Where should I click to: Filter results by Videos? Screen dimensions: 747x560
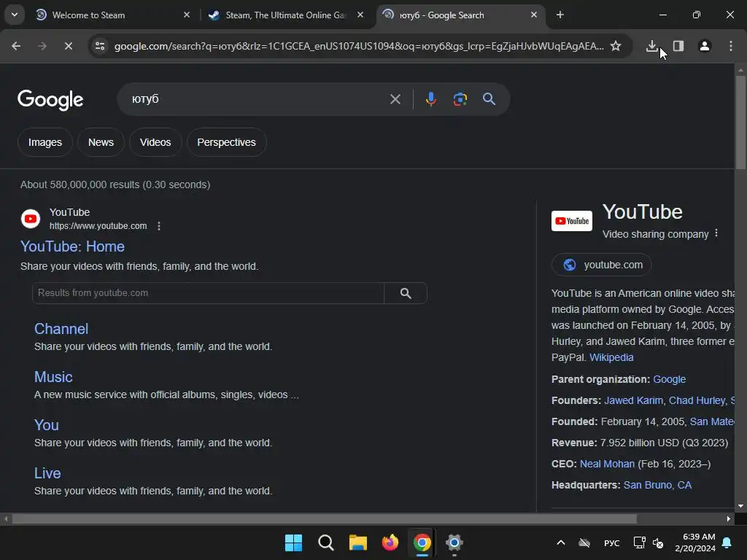(155, 142)
